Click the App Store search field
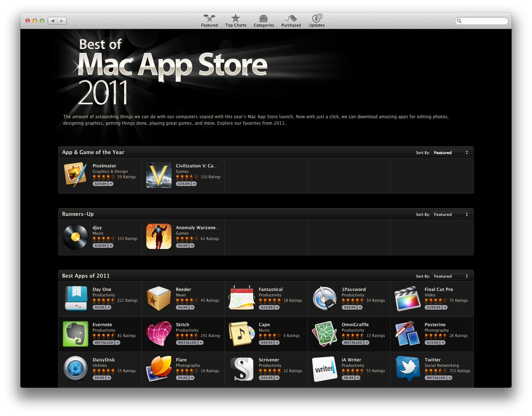This screenshot has height=416, width=532. coord(481,21)
